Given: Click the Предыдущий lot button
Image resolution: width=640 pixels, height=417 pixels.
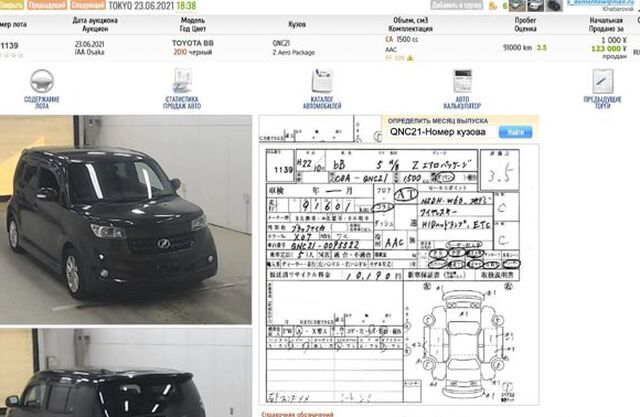Looking at the screenshot, I should pos(47,5).
